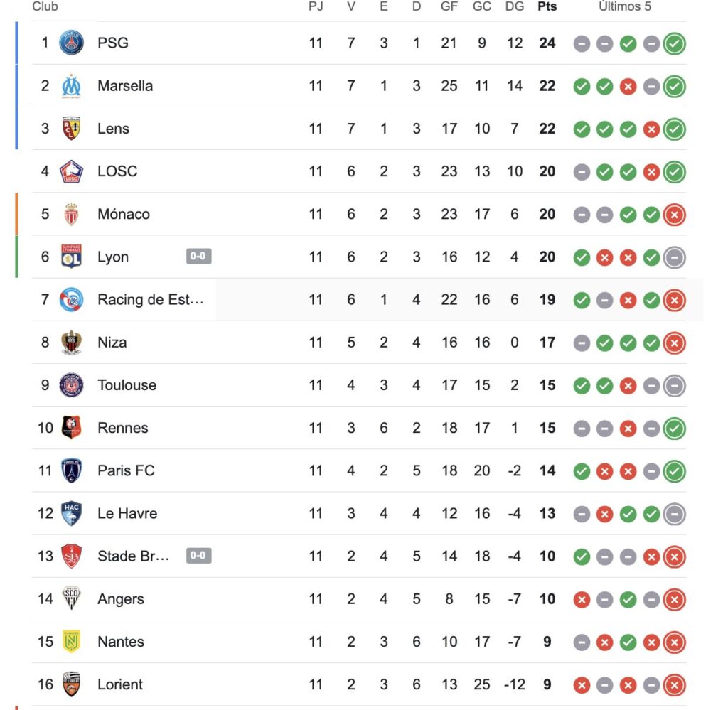The height and width of the screenshot is (710, 728).
Task: Click the Niza club crest
Action: [71, 343]
